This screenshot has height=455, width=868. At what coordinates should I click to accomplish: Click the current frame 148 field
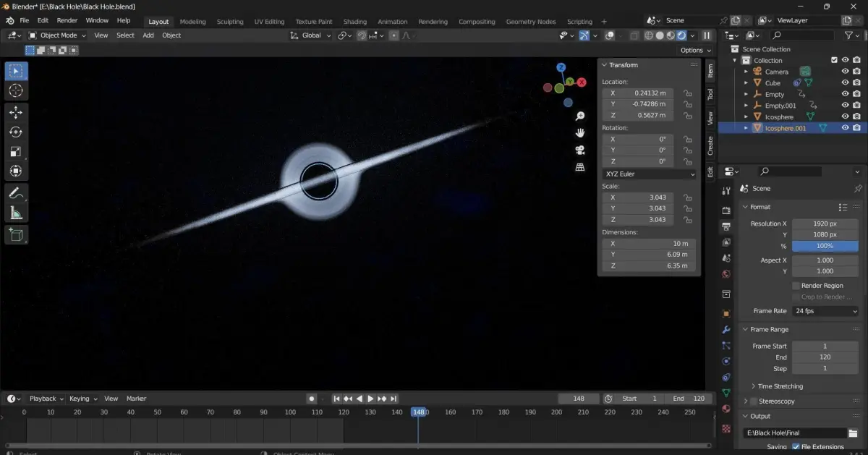[579, 399]
